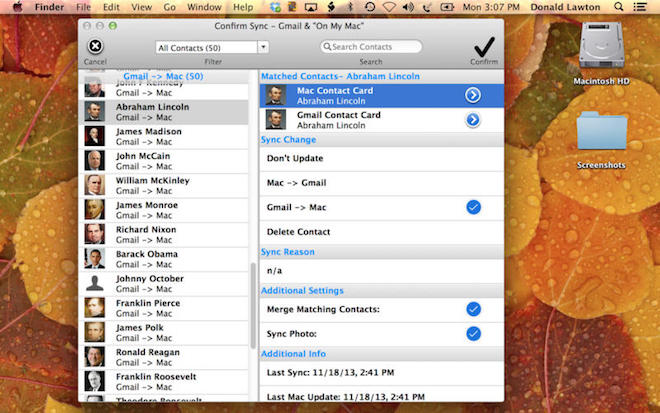Viewport: 660px width, 413px height.
Task: Click Abraham Lincoln portrait in contact list
Action: point(94,112)
